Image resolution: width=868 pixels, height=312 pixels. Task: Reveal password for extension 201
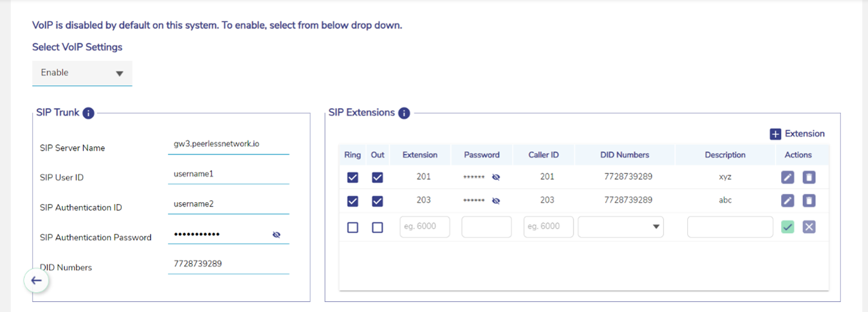pyautogui.click(x=496, y=177)
